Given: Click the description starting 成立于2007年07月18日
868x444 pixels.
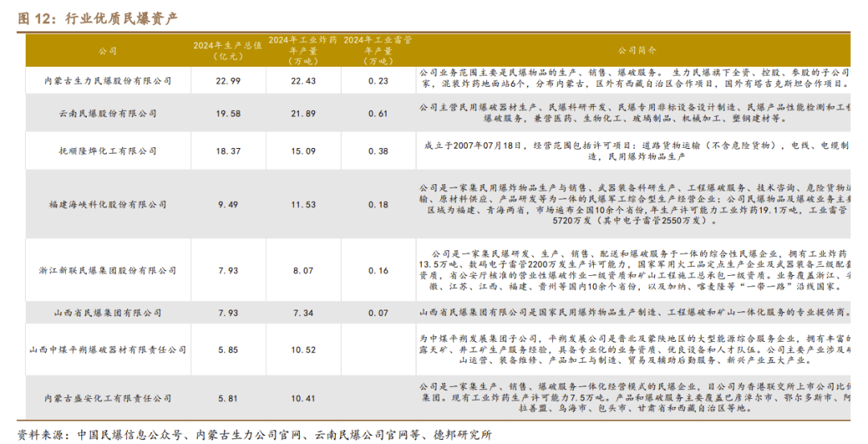Looking at the screenshot, I should click(637, 150).
